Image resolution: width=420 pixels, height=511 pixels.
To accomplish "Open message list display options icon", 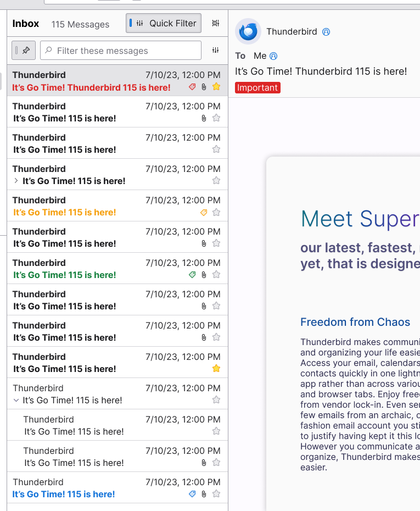I will coord(216,23).
